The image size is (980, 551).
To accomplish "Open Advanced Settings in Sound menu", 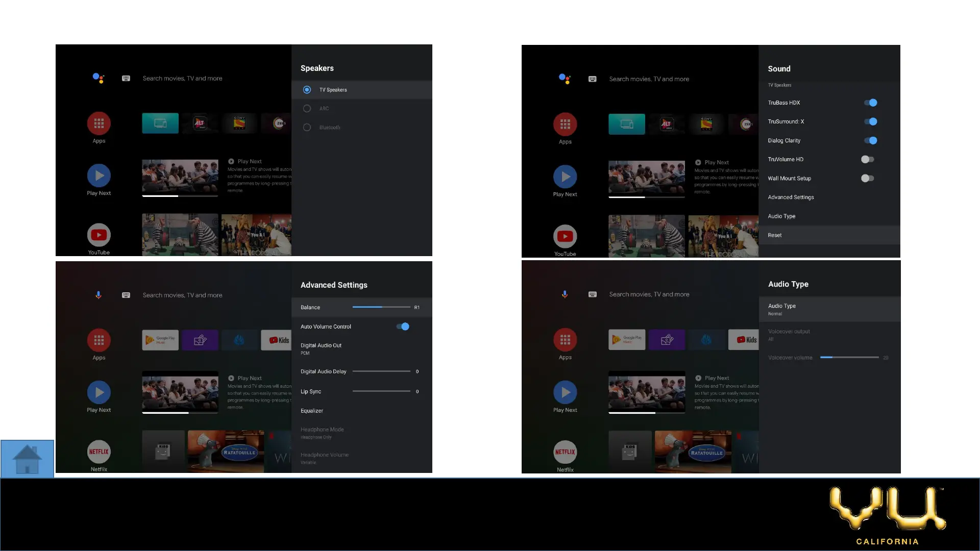I will pyautogui.click(x=791, y=197).
